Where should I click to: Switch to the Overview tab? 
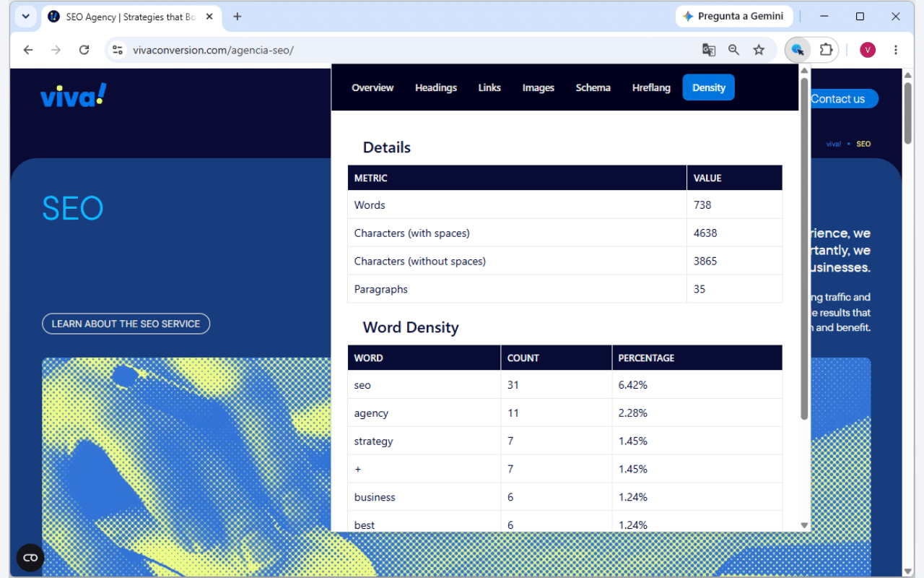[x=372, y=87]
